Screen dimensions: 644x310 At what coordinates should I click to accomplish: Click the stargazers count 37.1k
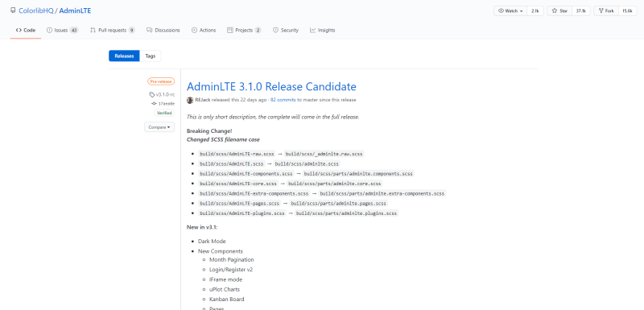580,11
